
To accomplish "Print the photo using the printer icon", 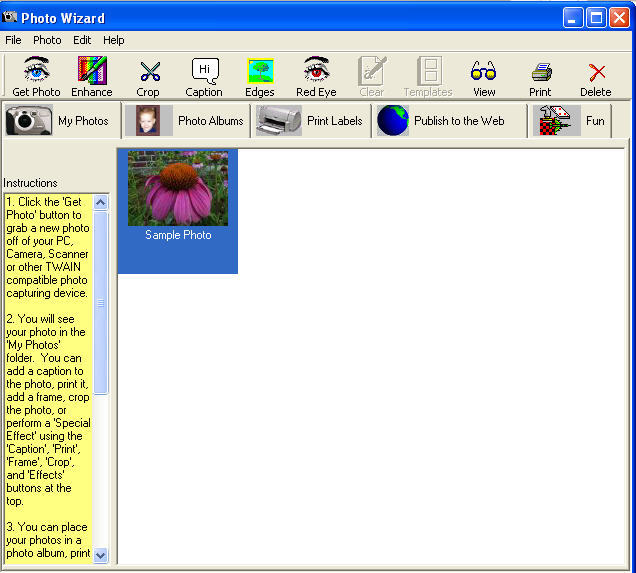I will [x=541, y=72].
